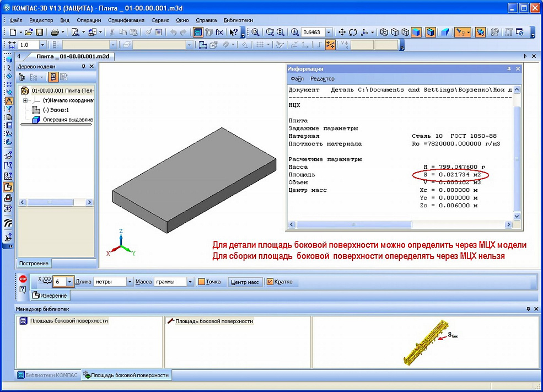Switch to Библиотеки КОМПАС tab
The image size is (543, 392).
(47, 375)
